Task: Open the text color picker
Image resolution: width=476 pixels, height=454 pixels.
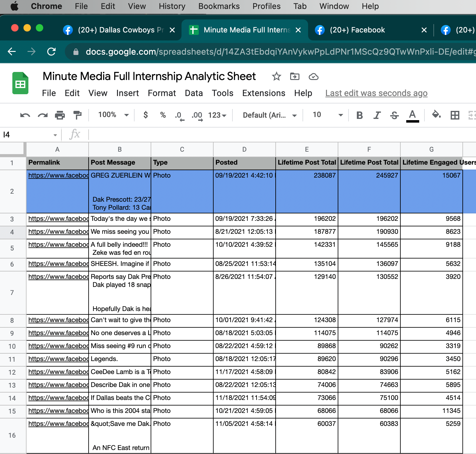Action: 412,116
